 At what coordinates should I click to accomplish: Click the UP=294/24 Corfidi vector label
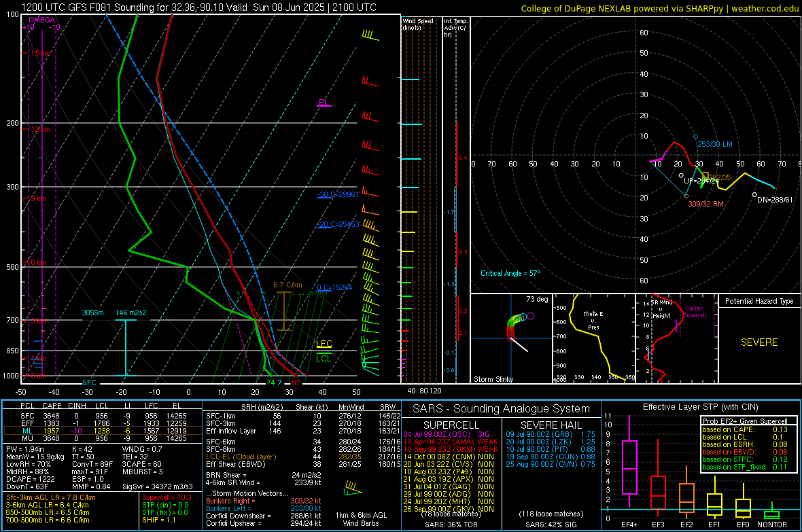(701, 181)
